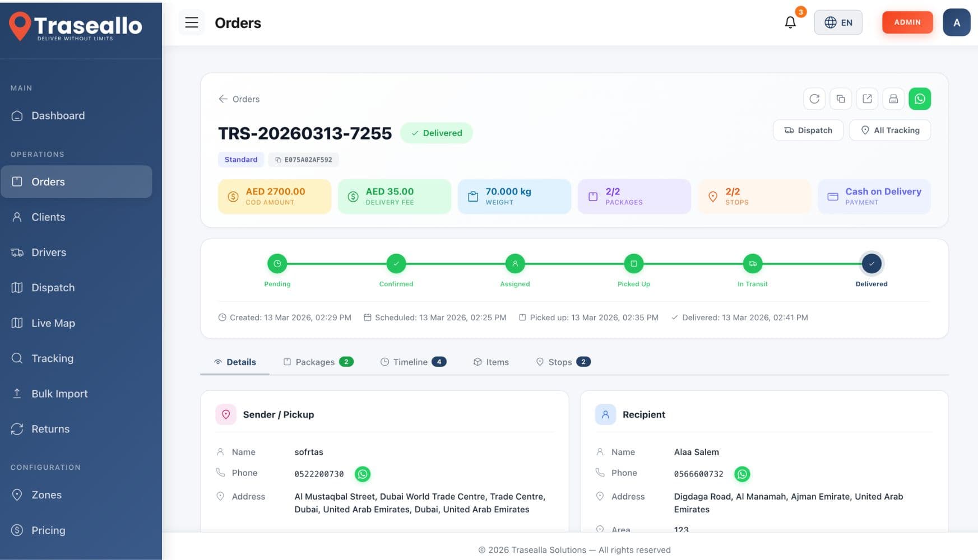Click WhatsApp icon next to sender phone

click(363, 474)
